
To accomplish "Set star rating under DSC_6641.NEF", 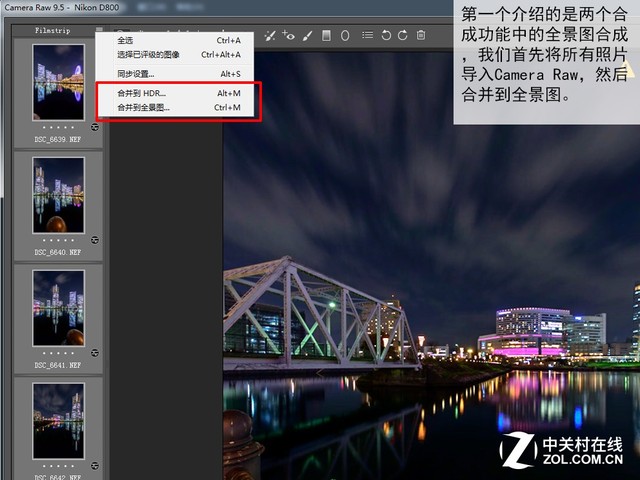I will [x=58, y=353].
